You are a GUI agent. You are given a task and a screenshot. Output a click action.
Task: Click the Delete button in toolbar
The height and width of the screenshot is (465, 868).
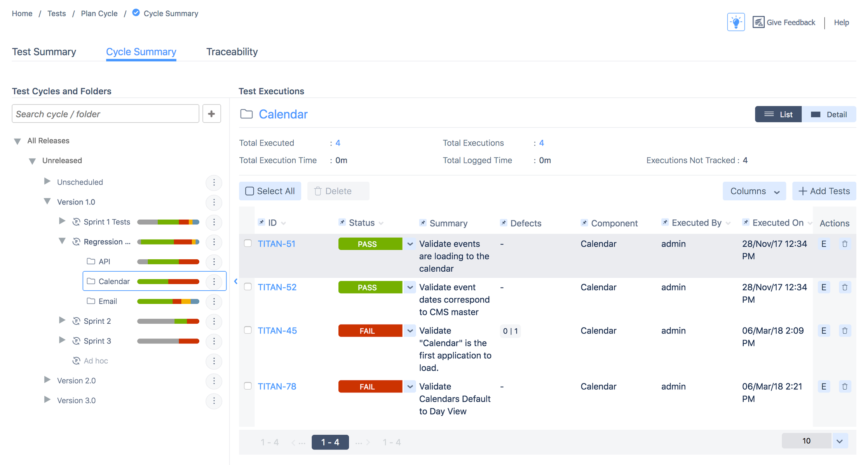point(333,191)
